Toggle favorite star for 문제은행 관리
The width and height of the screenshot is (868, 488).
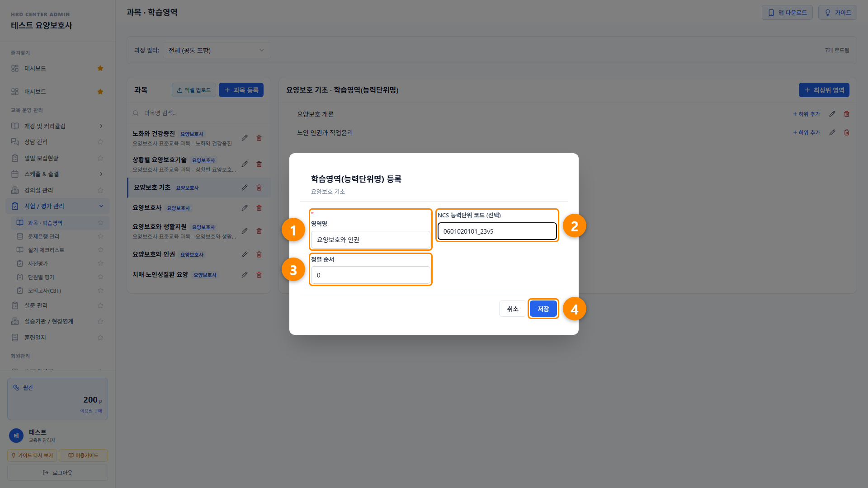click(100, 236)
